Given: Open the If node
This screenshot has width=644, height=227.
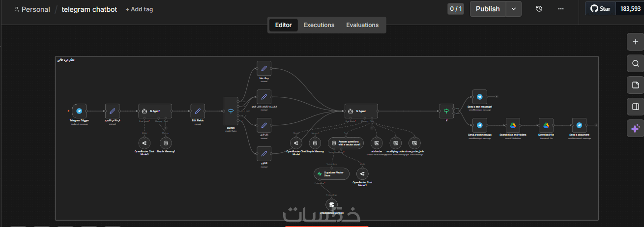Looking at the screenshot, I should pyautogui.click(x=447, y=111).
